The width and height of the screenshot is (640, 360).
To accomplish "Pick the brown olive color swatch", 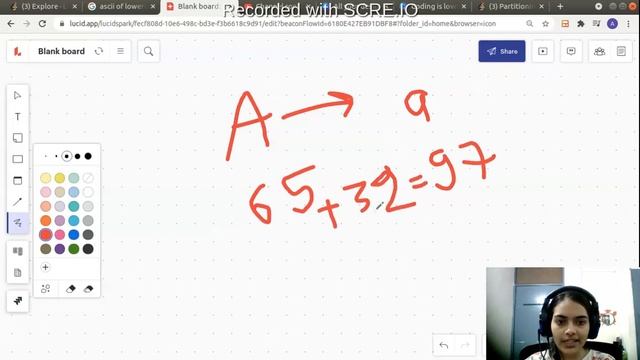I will coord(46,249).
